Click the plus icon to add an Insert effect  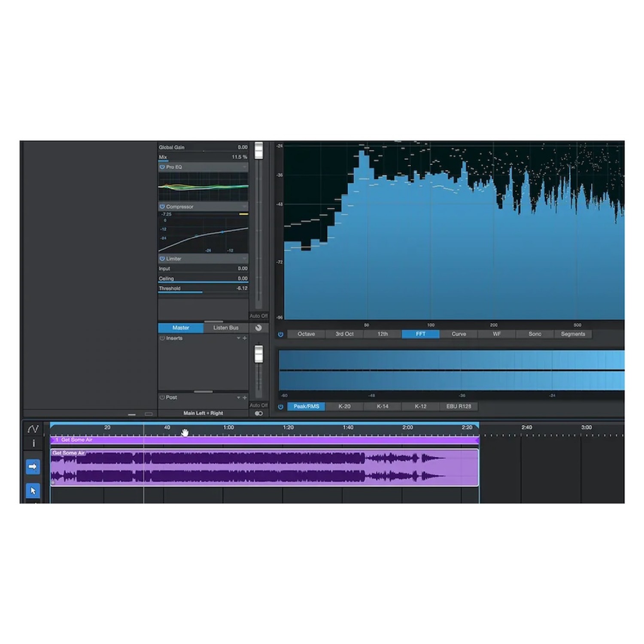click(x=244, y=338)
